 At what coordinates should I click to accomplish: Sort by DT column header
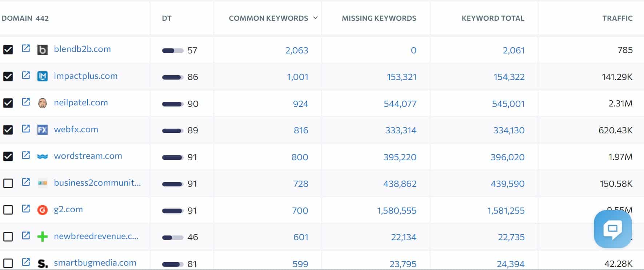pos(167,18)
